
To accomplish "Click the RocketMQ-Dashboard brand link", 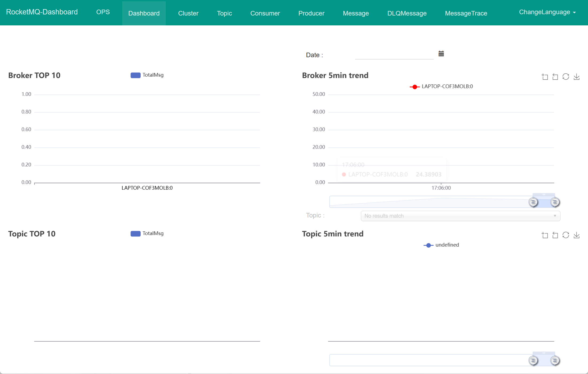I will (42, 12).
